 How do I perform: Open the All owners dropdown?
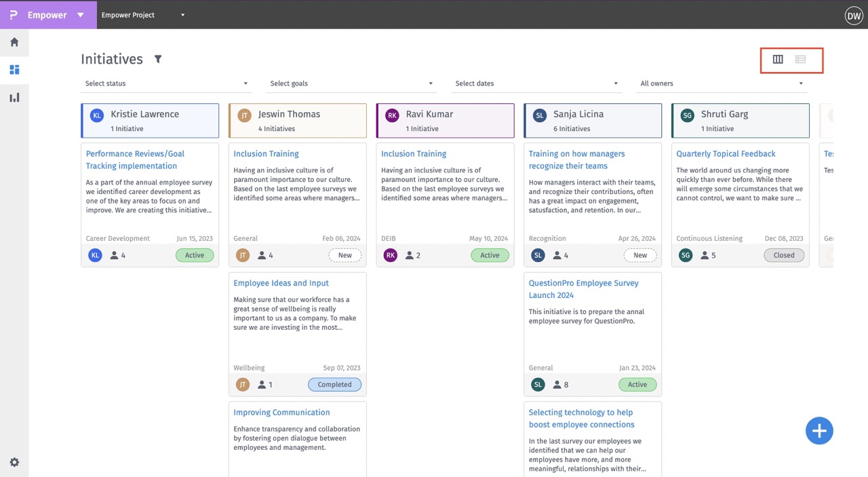point(722,83)
